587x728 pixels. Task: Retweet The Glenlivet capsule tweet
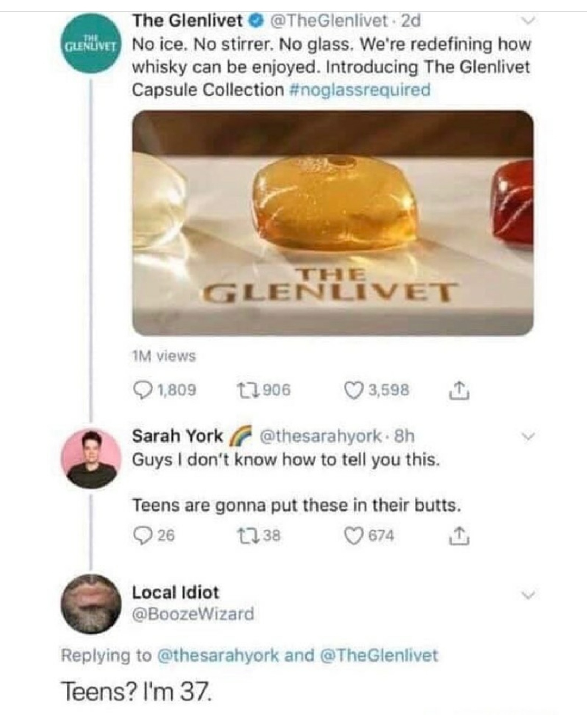click(x=247, y=390)
